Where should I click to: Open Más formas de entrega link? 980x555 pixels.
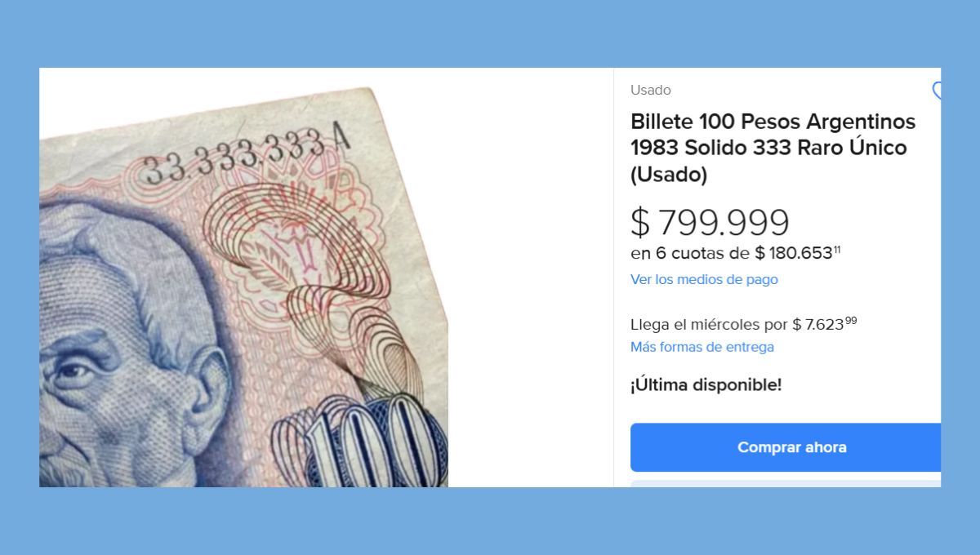click(x=702, y=347)
